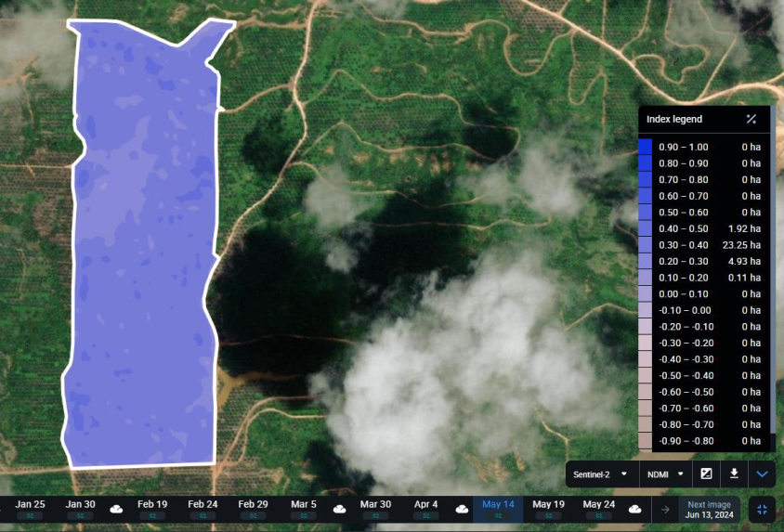
Task: Click the next-image arrow button
Action: pos(665,510)
